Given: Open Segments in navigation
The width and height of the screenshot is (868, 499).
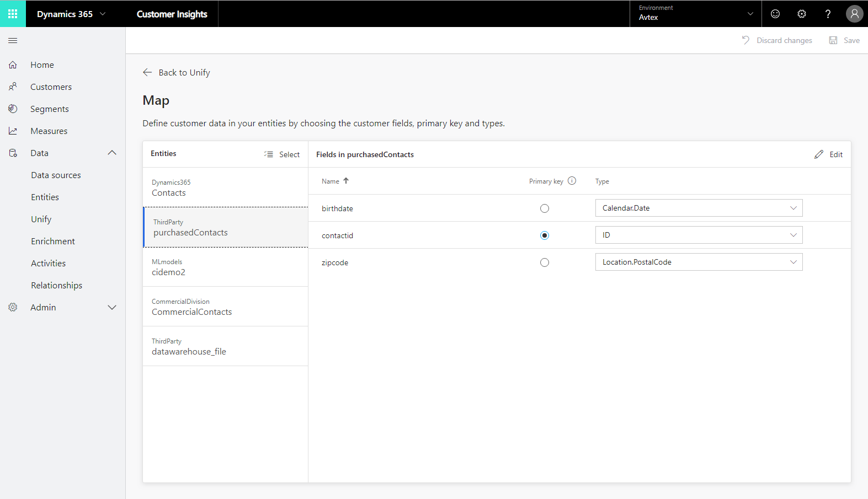Looking at the screenshot, I should click(50, 109).
